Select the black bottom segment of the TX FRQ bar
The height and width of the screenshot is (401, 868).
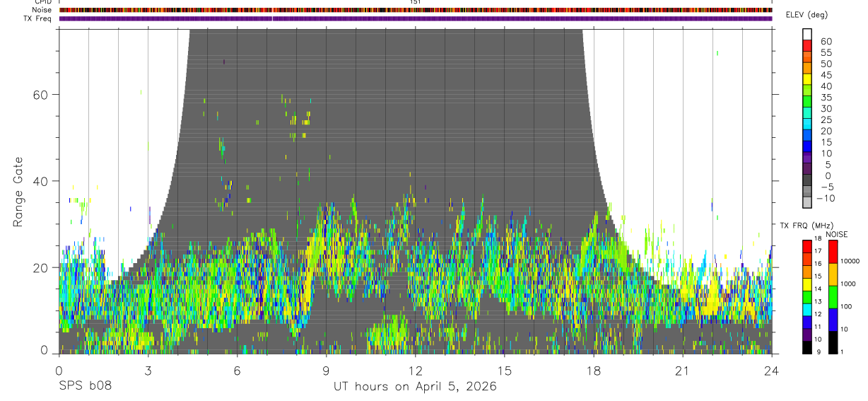pos(808,347)
